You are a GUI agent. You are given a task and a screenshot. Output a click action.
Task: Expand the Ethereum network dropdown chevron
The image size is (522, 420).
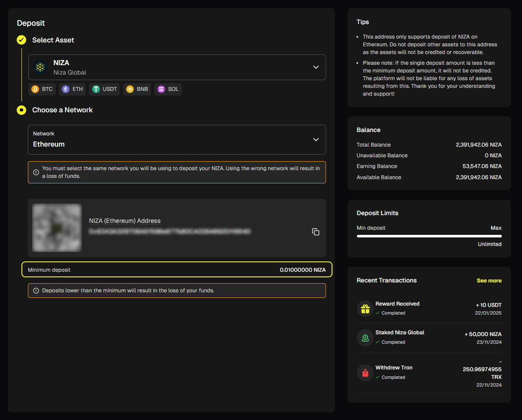pyautogui.click(x=316, y=140)
